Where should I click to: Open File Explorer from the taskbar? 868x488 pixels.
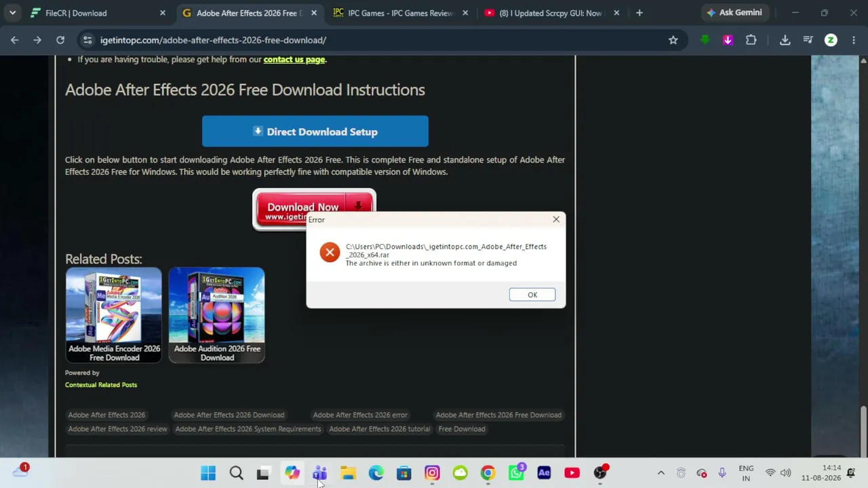tap(348, 473)
